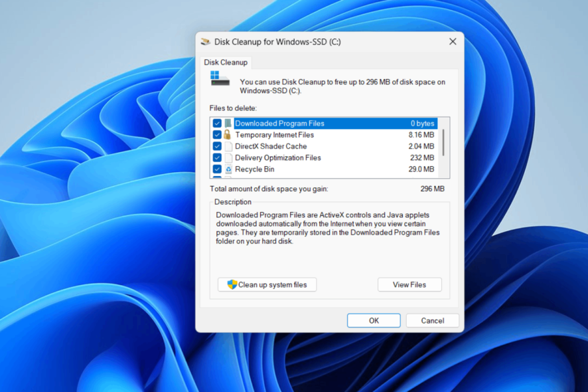Switch to the Disk Cleanup tab

coord(226,62)
